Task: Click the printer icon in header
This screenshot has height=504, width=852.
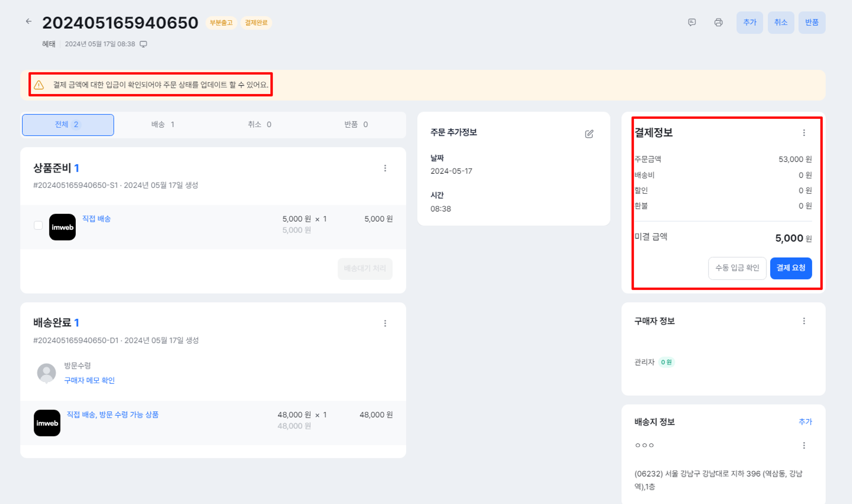Action: point(718,22)
